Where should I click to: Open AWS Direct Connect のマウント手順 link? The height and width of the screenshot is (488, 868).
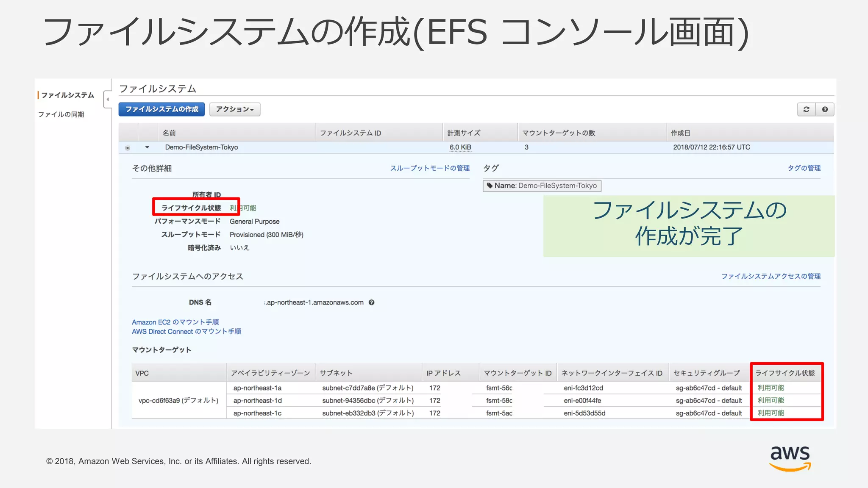(186, 331)
